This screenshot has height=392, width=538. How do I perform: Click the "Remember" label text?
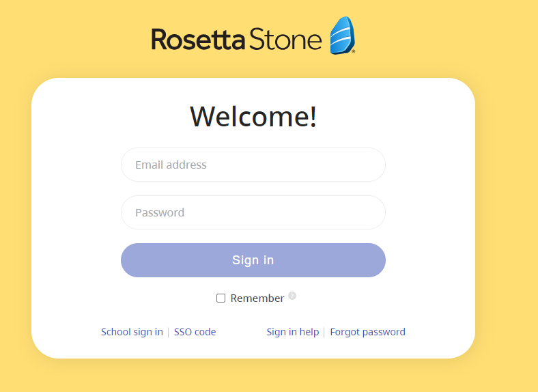pyautogui.click(x=257, y=298)
